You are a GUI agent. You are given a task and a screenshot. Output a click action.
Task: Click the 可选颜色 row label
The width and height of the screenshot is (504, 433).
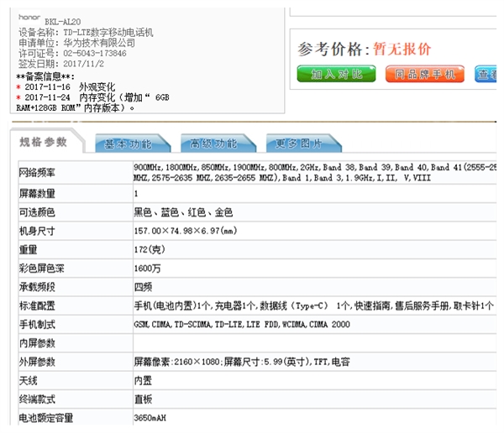click(37, 212)
